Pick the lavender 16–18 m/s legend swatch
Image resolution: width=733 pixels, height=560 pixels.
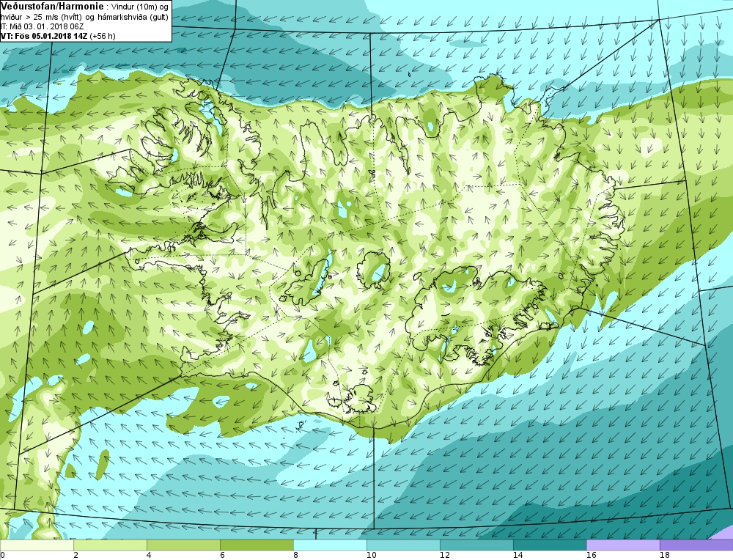(623, 545)
